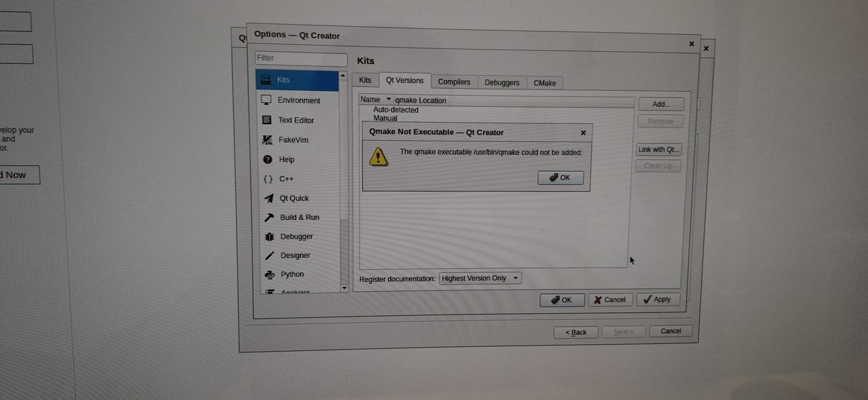Switch to the Qt Versions tab

pyautogui.click(x=404, y=81)
